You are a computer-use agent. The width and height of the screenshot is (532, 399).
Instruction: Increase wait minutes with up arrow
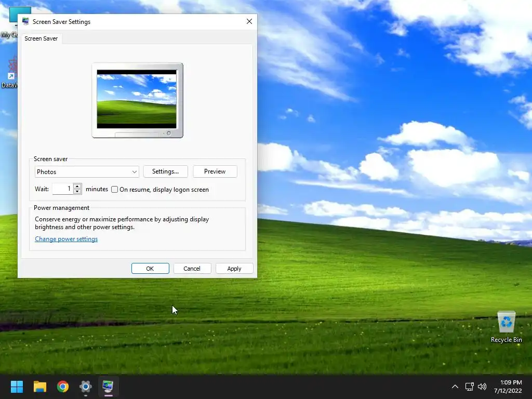click(77, 187)
